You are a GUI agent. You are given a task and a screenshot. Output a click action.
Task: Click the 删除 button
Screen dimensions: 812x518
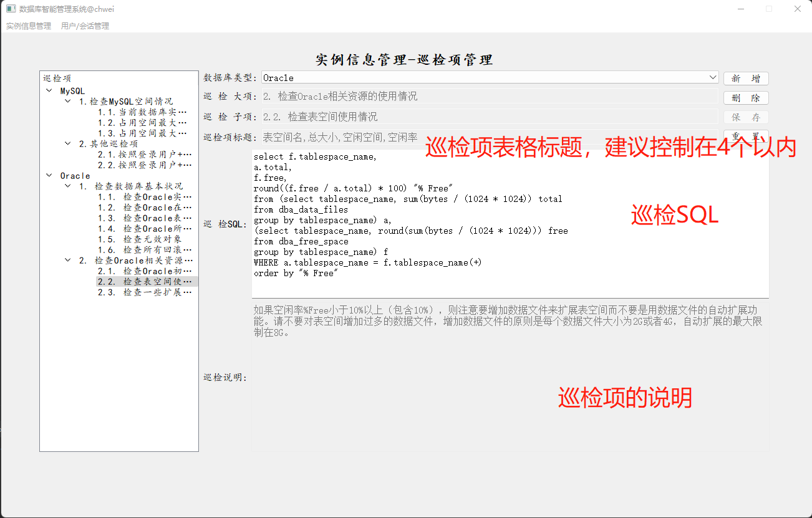click(746, 97)
